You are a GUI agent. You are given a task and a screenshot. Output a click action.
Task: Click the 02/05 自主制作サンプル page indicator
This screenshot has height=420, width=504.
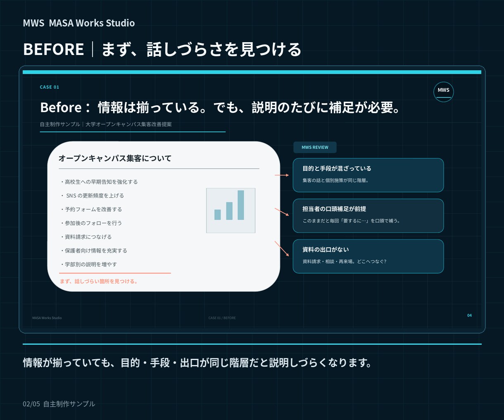59,404
